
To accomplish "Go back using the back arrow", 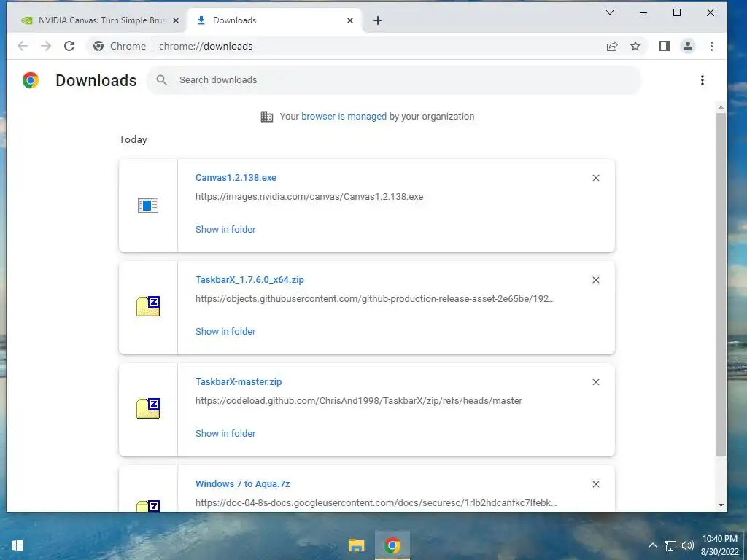I will pyautogui.click(x=23, y=46).
